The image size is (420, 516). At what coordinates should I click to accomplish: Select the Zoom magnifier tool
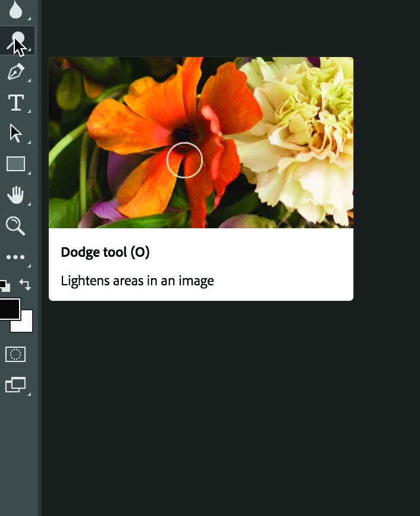click(15, 225)
